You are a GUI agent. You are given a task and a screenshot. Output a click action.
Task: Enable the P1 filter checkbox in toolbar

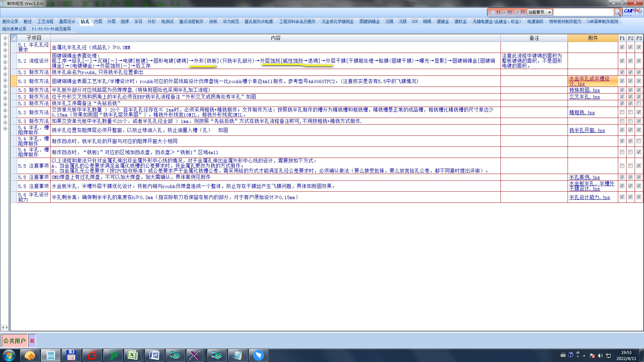click(x=493, y=12)
